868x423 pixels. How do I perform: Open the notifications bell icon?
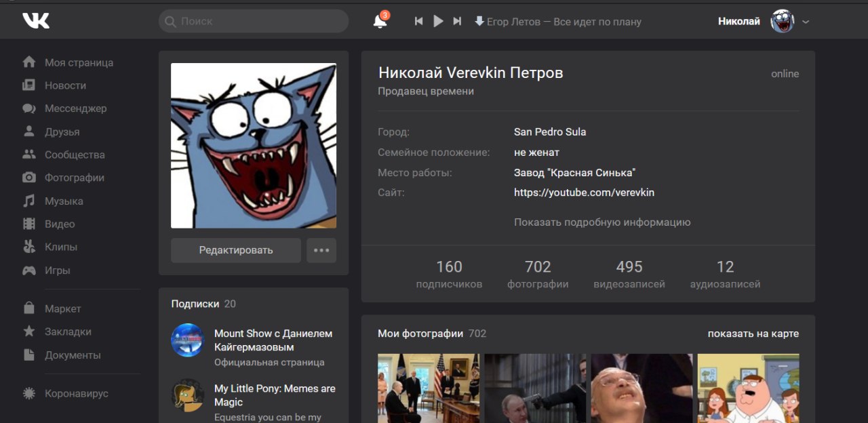click(380, 21)
